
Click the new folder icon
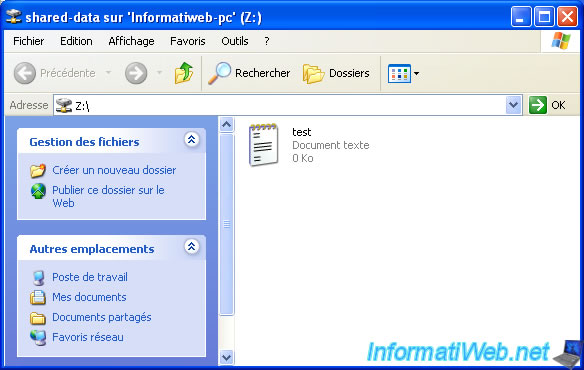point(38,171)
